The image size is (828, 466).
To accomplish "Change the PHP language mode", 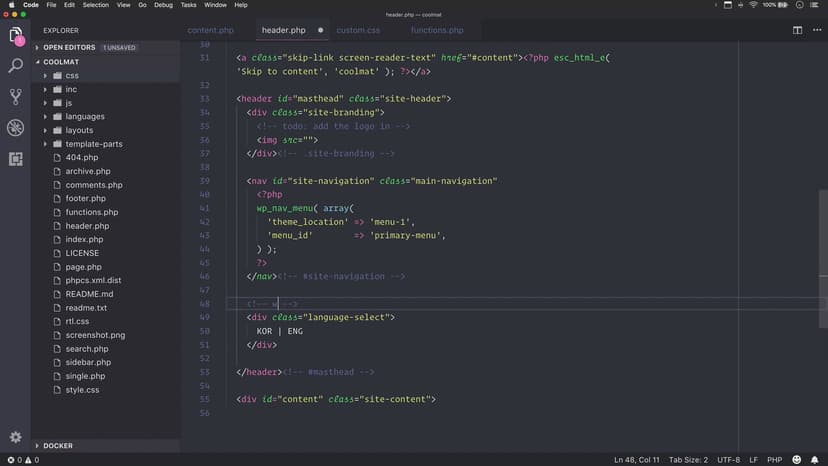I will (774, 460).
